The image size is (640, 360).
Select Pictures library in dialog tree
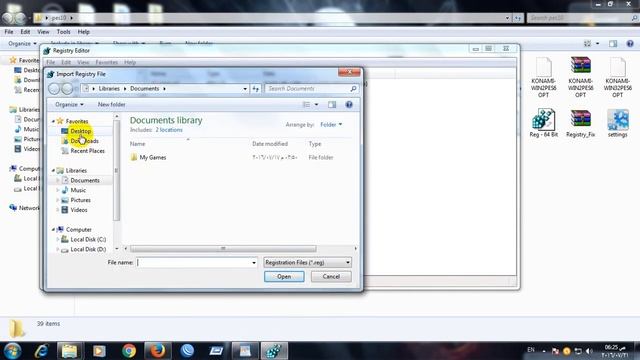coord(80,200)
